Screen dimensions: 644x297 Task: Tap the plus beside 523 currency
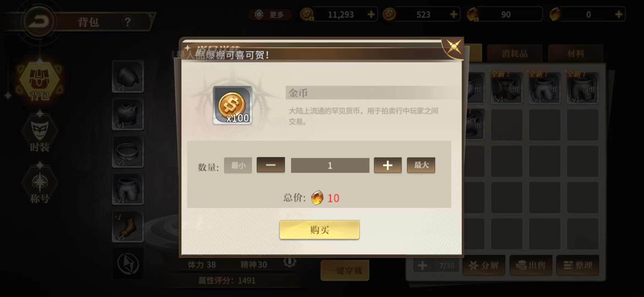pyautogui.click(x=454, y=14)
